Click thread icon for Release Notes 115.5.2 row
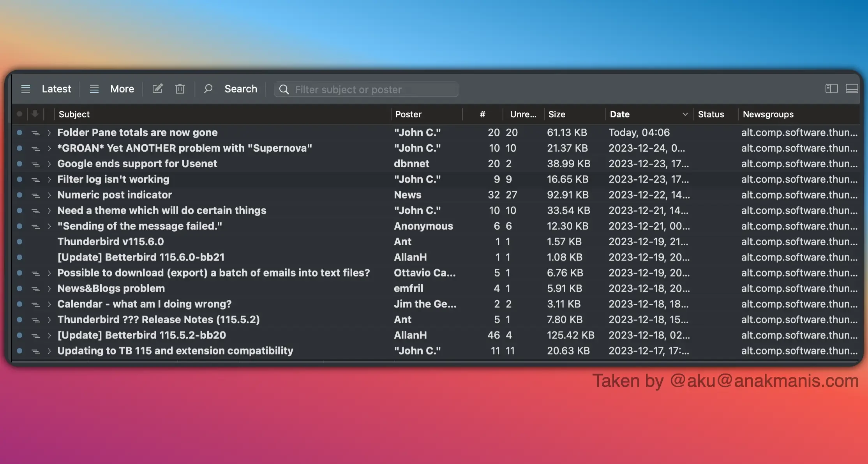The width and height of the screenshot is (868, 464). point(35,320)
